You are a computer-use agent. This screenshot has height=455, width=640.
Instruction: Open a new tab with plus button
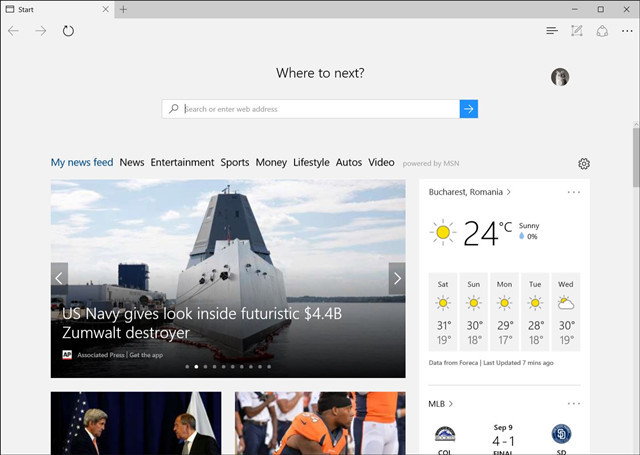(124, 9)
